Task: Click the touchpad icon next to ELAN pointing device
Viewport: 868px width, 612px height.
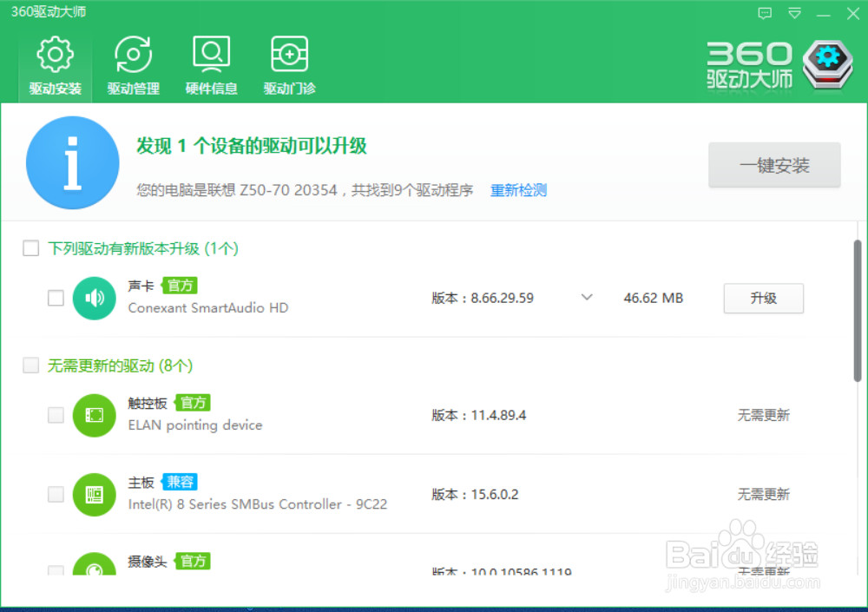Action: pyautogui.click(x=94, y=415)
